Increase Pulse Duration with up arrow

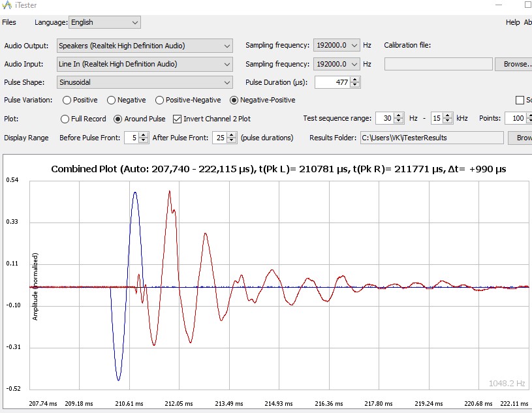coord(355,80)
